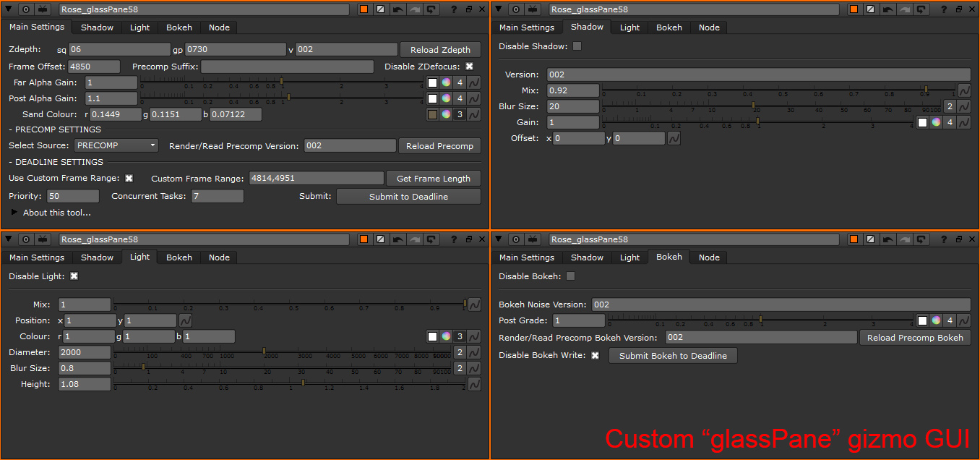The width and height of the screenshot is (980, 460).
Task: Click the Sand Colour swatch
Action: click(x=432, y=114)
